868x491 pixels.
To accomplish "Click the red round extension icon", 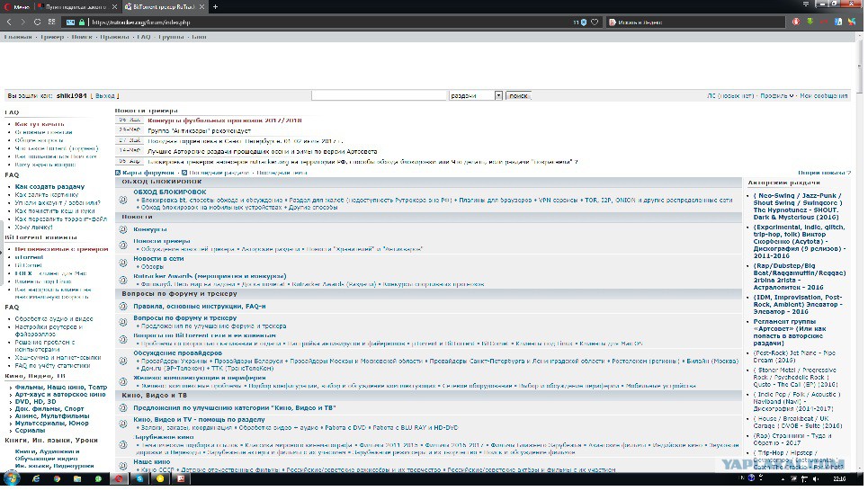I will coord(796,22).
